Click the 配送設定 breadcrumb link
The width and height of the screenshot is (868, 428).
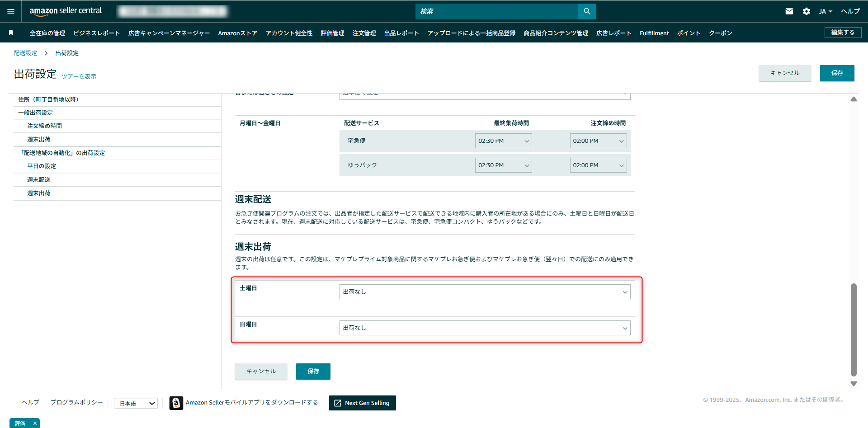[25, 53]
